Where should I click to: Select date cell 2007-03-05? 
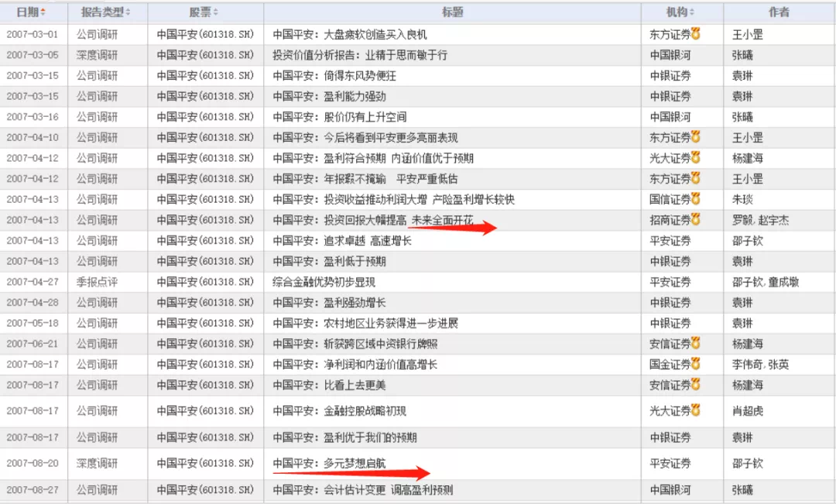coord(32,55)
